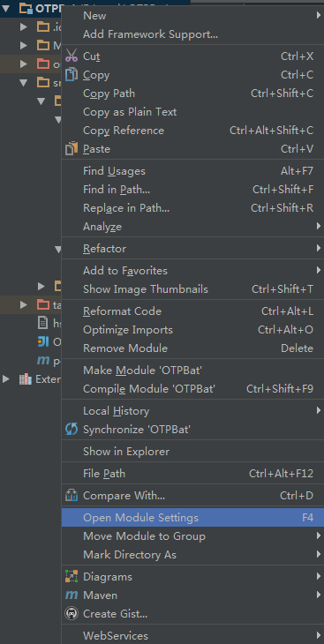Click the External Libraries bars icon

26,378
